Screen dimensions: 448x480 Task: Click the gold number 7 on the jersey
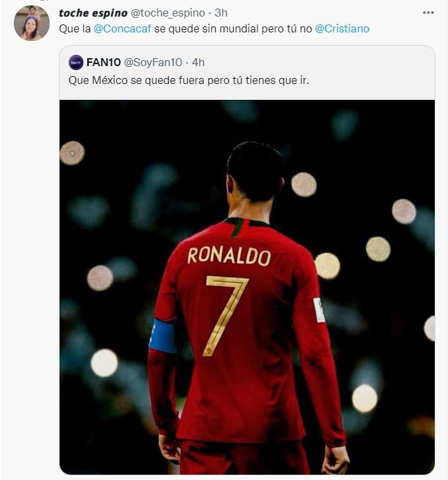tap(226, 311)
